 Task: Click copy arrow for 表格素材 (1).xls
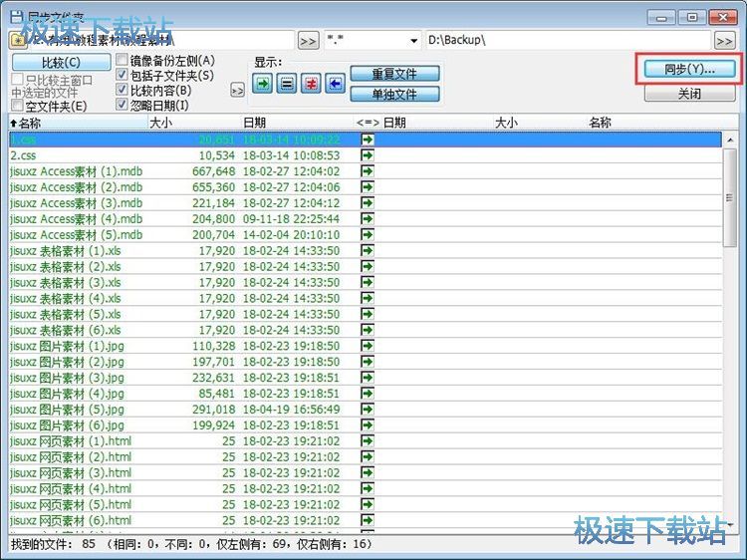[368, 251]
